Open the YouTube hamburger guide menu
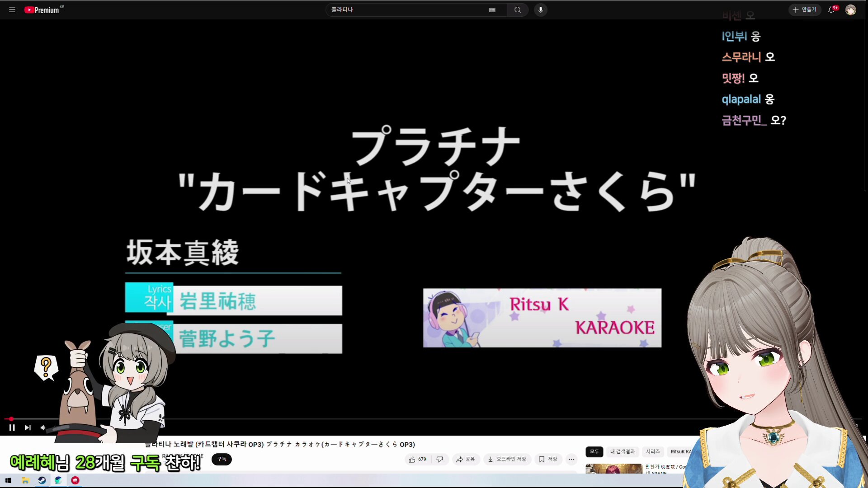868x488 pixels. click(x=12, y=9)
